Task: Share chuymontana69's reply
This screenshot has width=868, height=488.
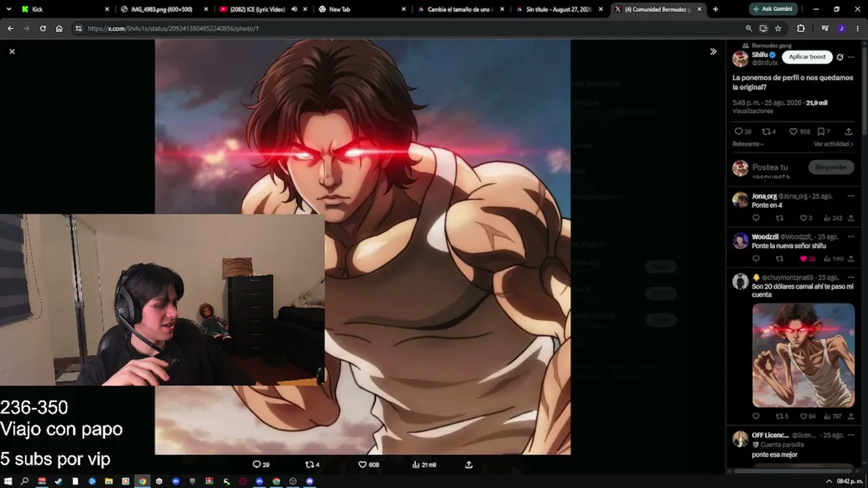Action: pos(851,416)
